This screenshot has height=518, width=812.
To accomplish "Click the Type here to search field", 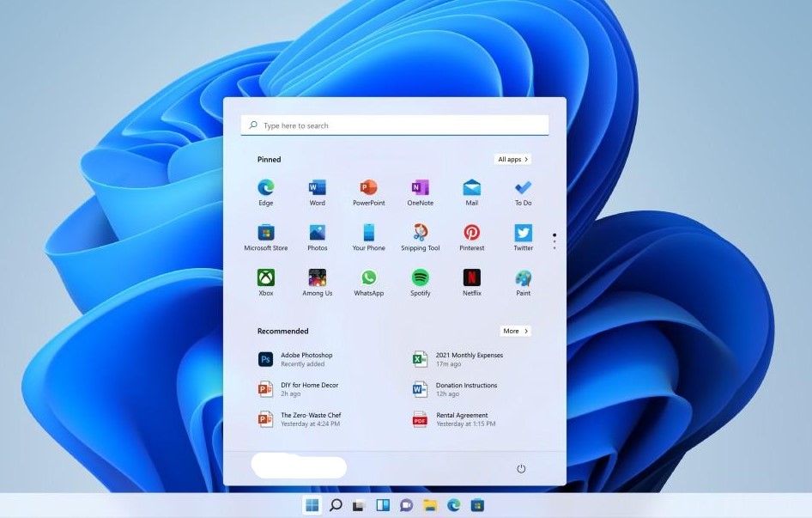I will pos(395,125).
